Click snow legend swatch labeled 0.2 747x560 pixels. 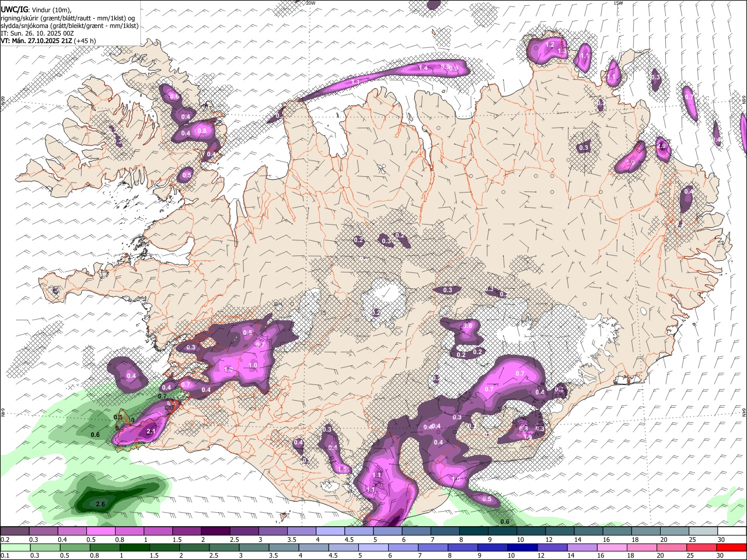pos(15,531)
